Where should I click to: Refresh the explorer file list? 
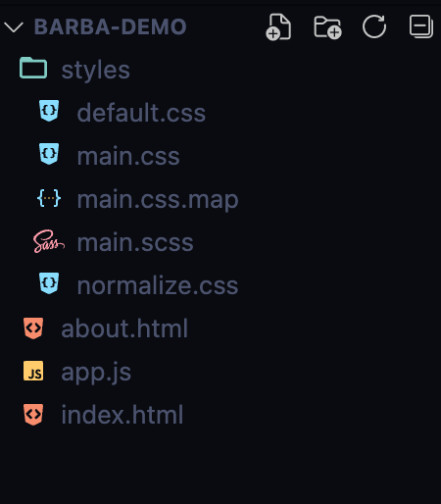pyautogui.click(x=374, y=26)
